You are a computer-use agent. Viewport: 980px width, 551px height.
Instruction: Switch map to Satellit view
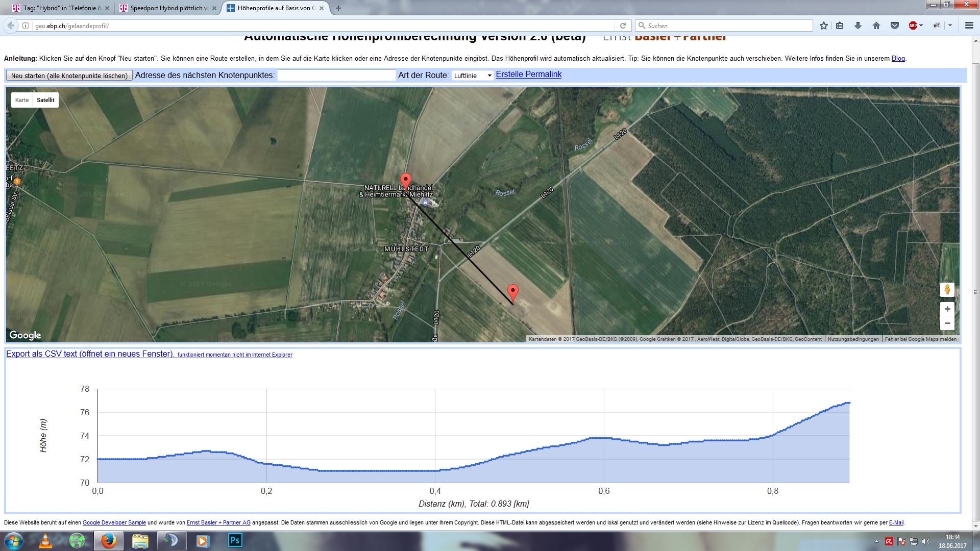pos(45,100)
